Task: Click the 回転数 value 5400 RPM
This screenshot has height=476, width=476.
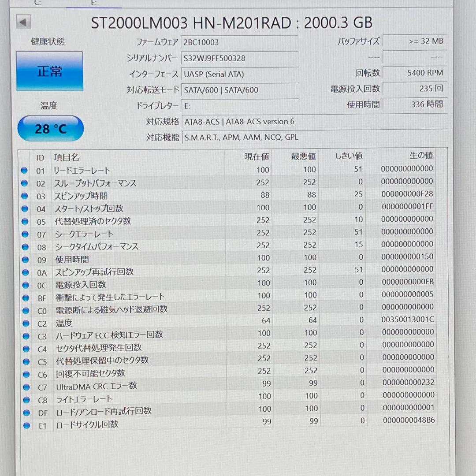Action: pos(415,73)
